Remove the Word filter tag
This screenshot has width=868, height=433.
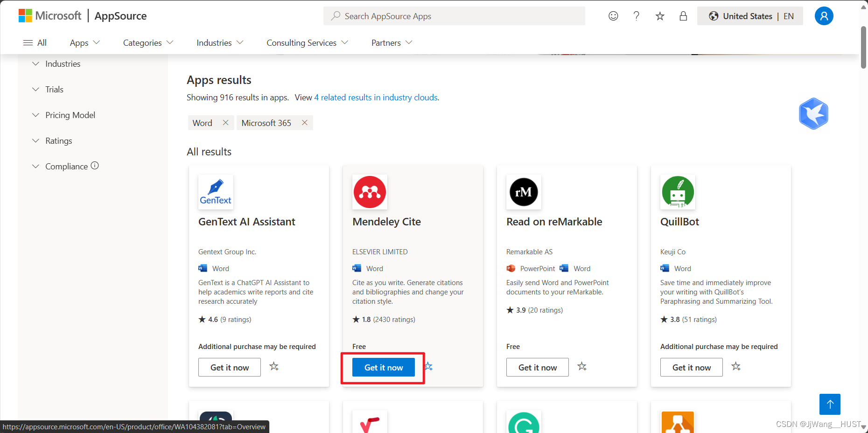pyautogui.click(x=225, y=123)
